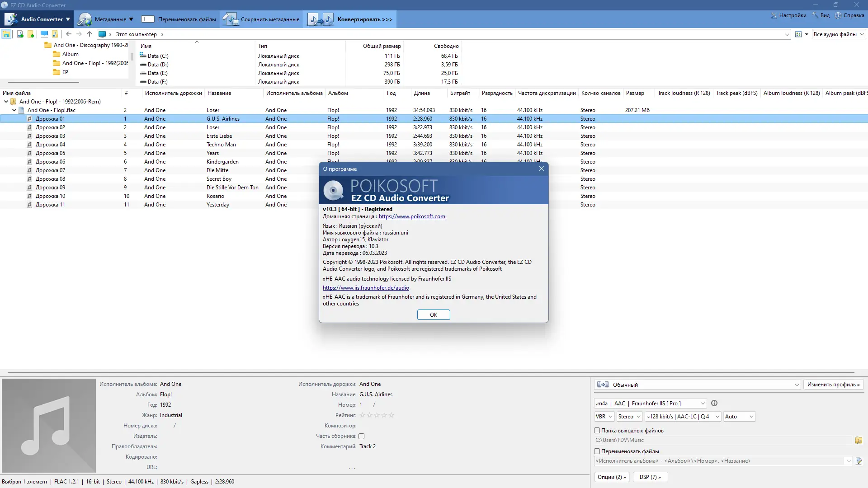Collapse the 'And One - Flop!.flac' tree node
This screenshot has width=868, height=488.
14,110
